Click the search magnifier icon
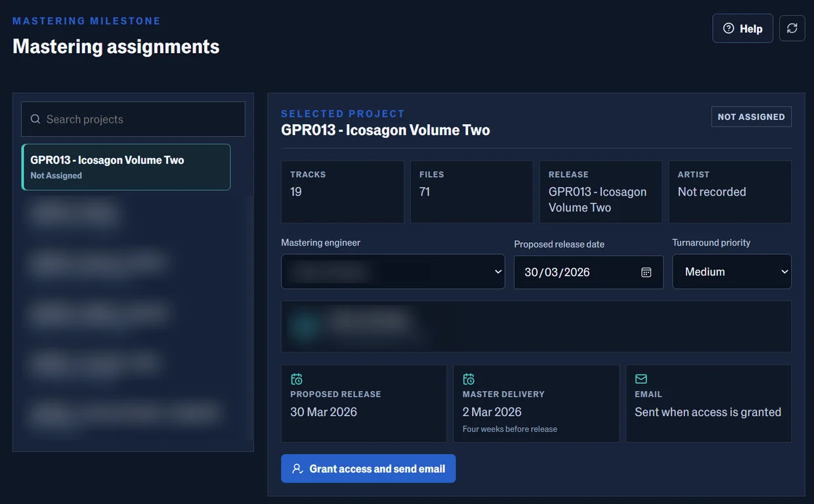The image size is (814, 504). [35, 119]
